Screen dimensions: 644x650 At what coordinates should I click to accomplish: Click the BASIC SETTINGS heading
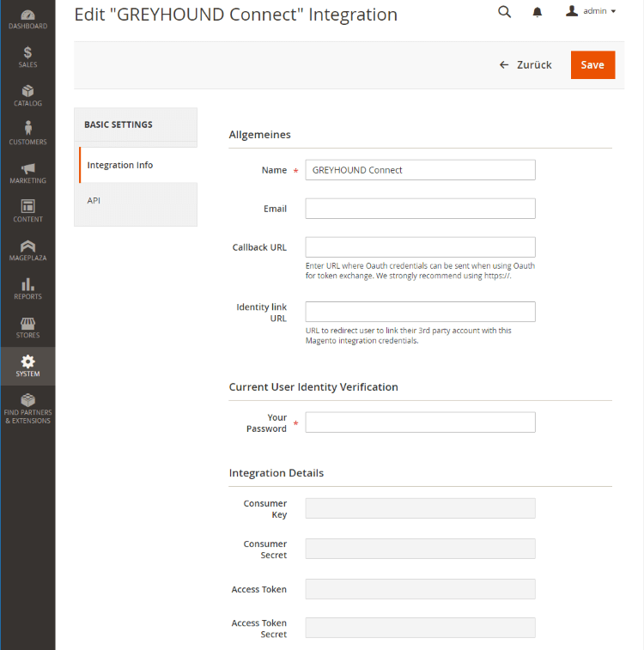[x=118, y=125]
